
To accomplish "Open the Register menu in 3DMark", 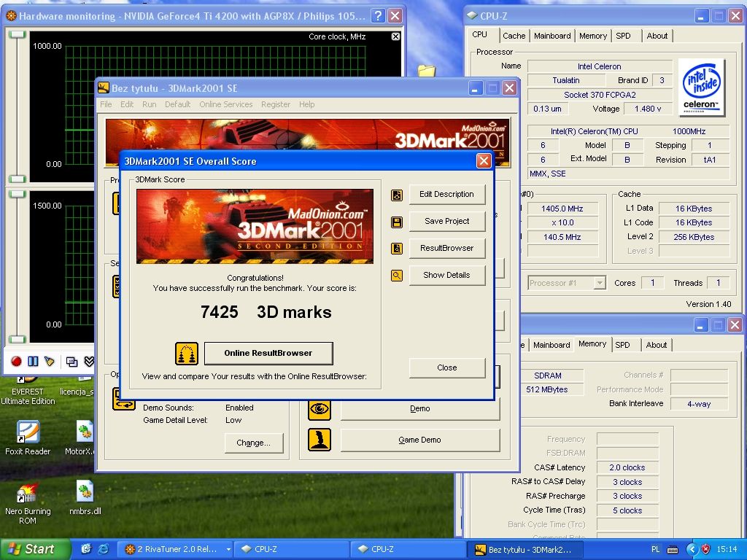I will click(x=276, y=104).
